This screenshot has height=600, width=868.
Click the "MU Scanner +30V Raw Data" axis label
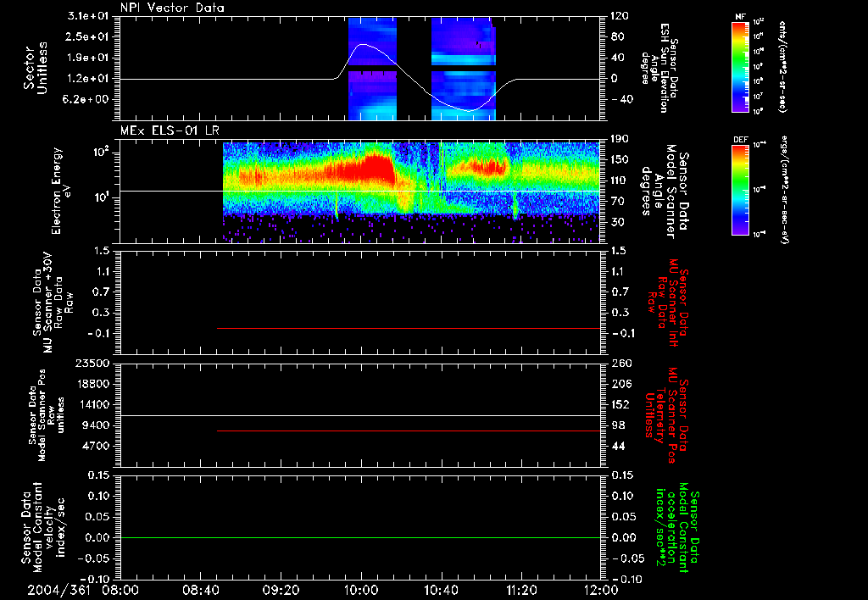coord(53,303)
